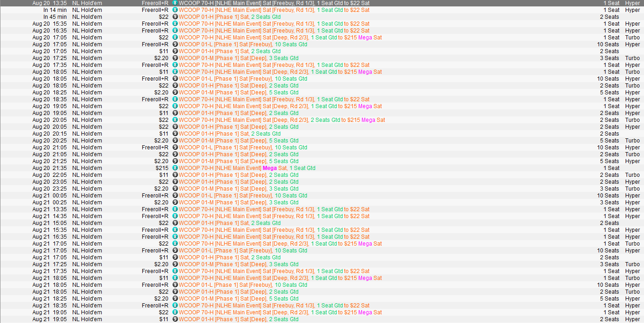
Task: Click the tournament name in the Aug 21 14:35 row
Action: tap(274, 216)
